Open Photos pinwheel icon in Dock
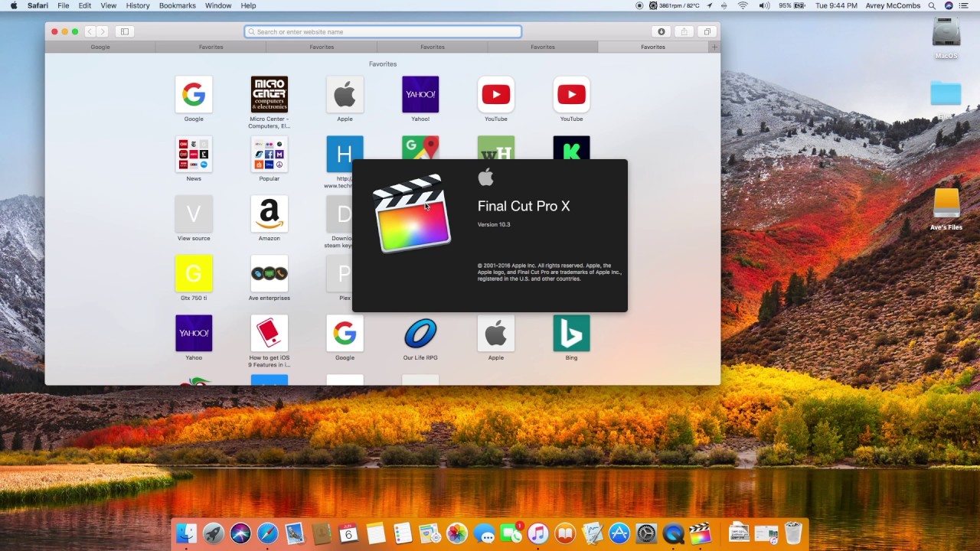This screenshot has width=980, height=551. (457, 533)
